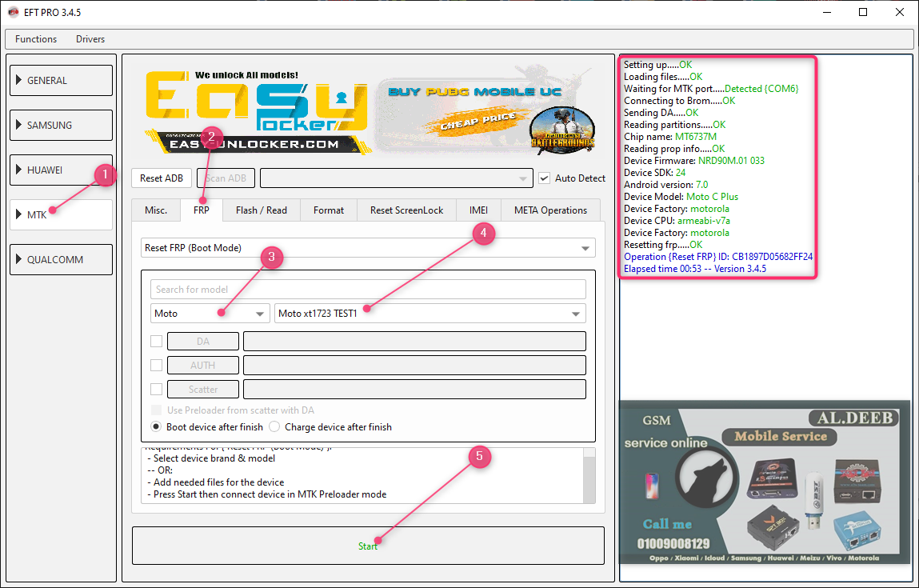Viewport: 919px width, 588px height.
Task: Open the Functions menu
Action: (x=36, y=39)
